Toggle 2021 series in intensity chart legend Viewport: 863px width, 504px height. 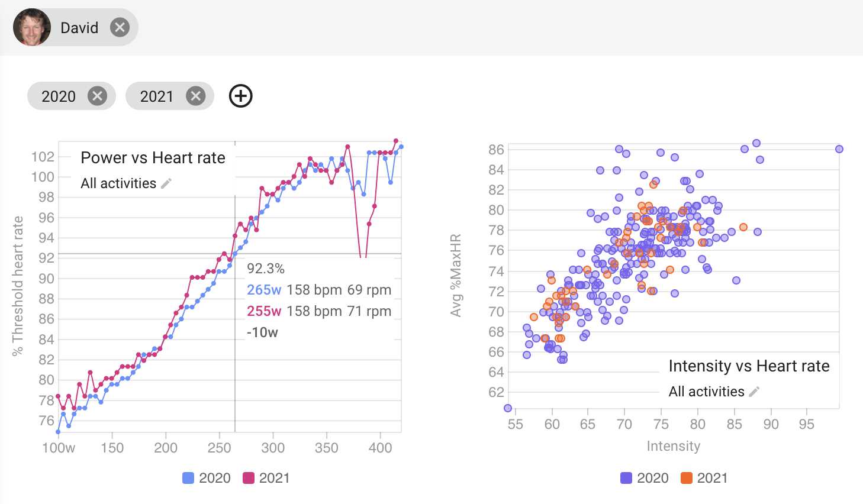[x=704, y=478]
